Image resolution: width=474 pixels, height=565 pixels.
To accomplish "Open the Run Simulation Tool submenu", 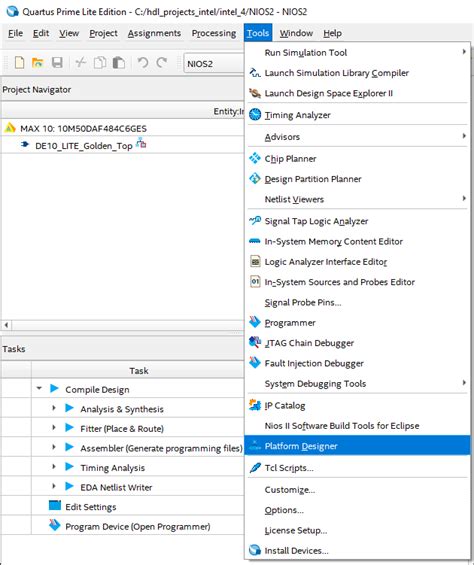I will [358, 53].
